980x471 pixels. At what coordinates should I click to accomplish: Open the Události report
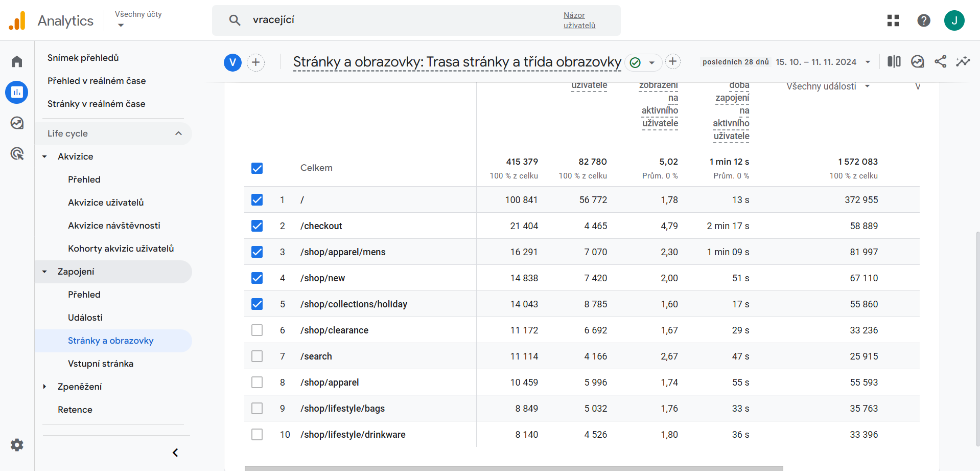point(85,318)
